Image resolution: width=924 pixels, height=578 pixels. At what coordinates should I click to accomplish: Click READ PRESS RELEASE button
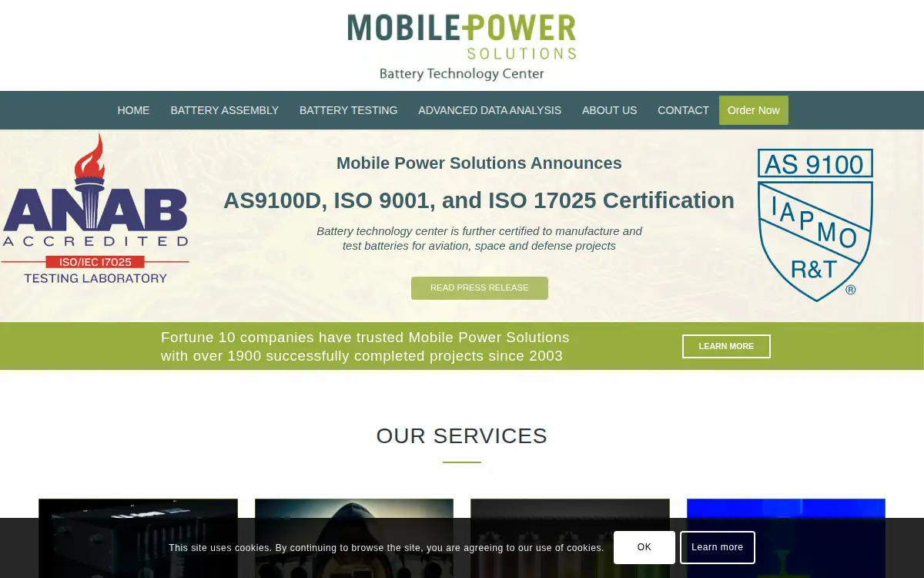click(480, 288)
